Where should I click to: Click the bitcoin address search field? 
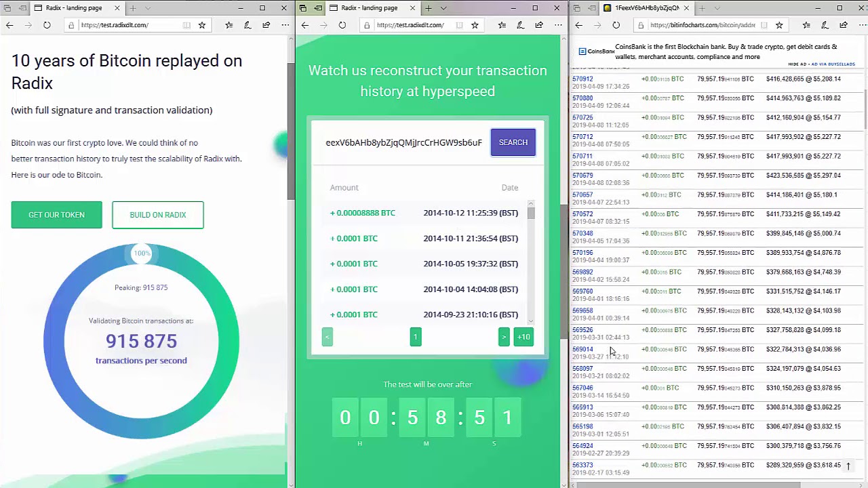tap(403, 142)
